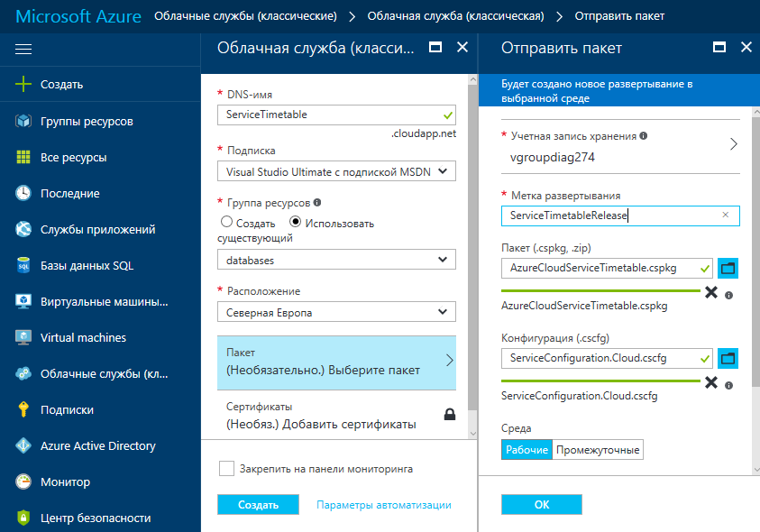760x532 pixels.
Task: Click the DNS-имя ServiceTimetable field
Action: click(336, 115)
